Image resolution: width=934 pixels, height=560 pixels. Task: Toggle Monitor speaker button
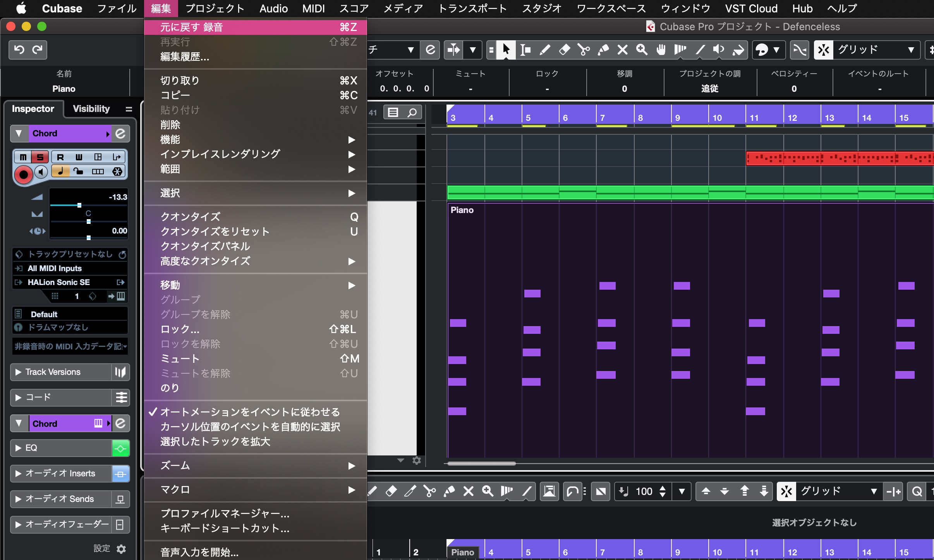point(41,172)
